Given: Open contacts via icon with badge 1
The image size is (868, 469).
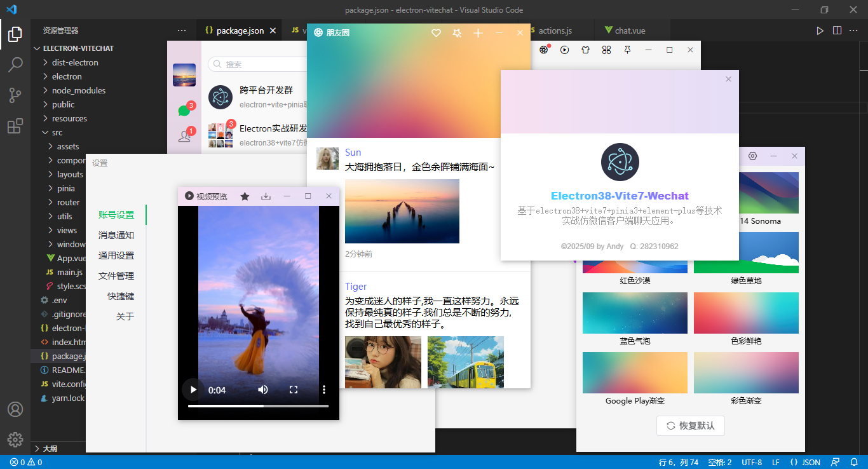Looking at the screenshot, I should pyautogui.click(x=184, y=135).
